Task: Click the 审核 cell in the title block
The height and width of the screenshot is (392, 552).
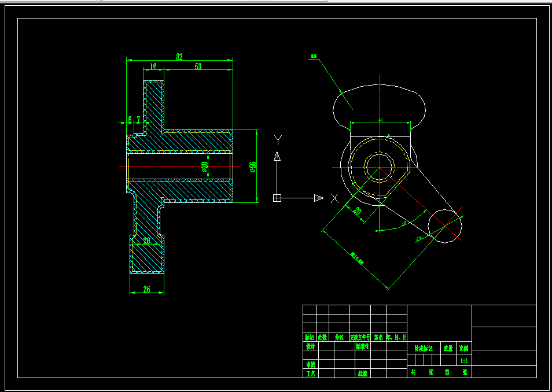Action: tap(310, 364)
